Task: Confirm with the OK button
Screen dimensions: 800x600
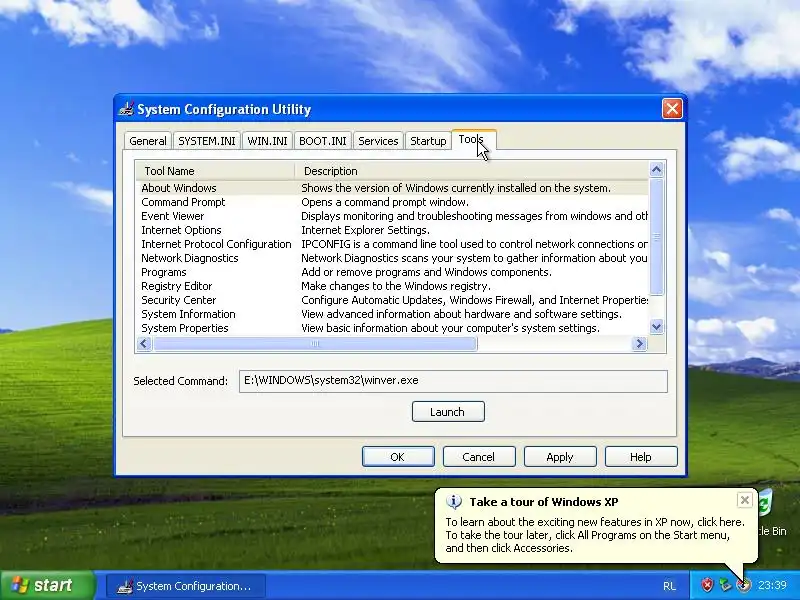Action: click(x=398, y=457)
